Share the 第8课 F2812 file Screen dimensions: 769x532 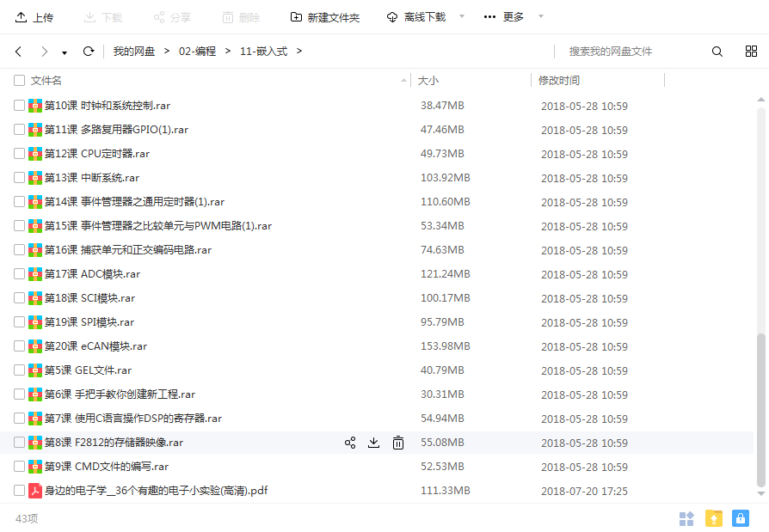[x=350, y=443]
